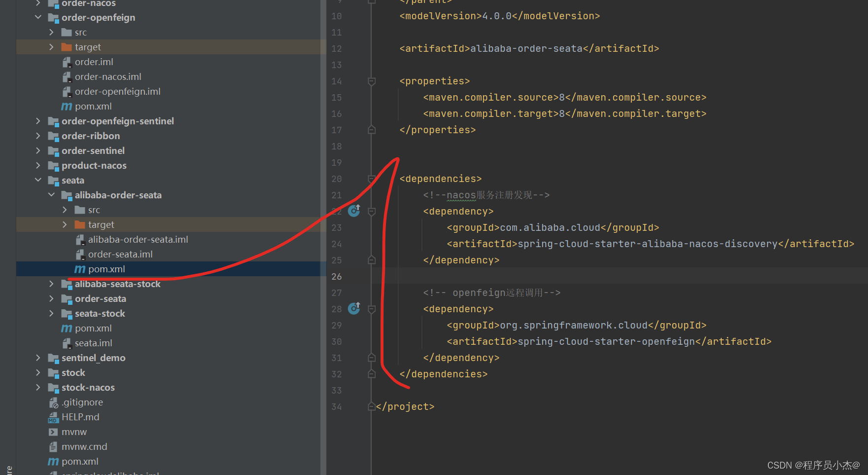Click the mvnw.cmd file icon

click(53, 446)
